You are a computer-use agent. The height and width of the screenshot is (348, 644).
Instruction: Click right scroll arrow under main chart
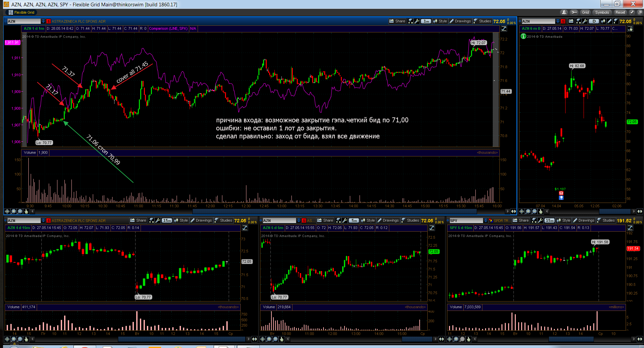coord(508,211)
